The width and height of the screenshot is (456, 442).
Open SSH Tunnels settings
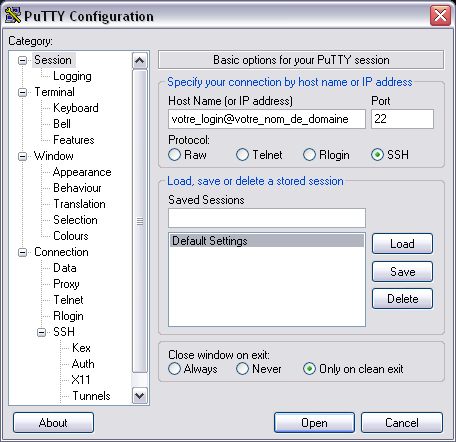click(x=91, y=396)
